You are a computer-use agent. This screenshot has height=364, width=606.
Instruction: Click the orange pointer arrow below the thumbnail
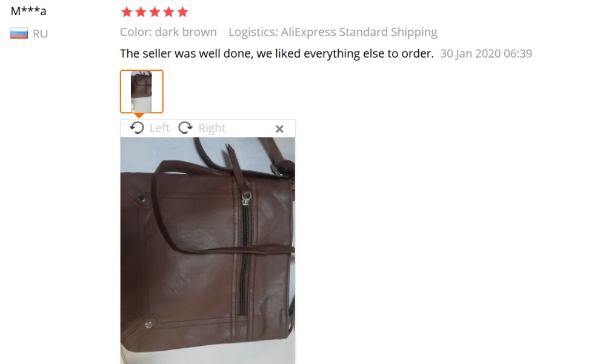(139, 116)
